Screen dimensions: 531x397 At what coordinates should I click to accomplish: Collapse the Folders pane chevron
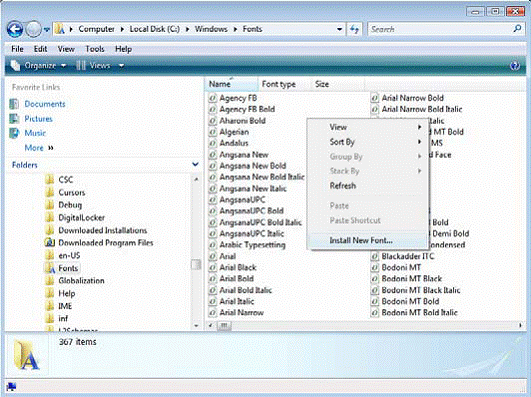195,165
